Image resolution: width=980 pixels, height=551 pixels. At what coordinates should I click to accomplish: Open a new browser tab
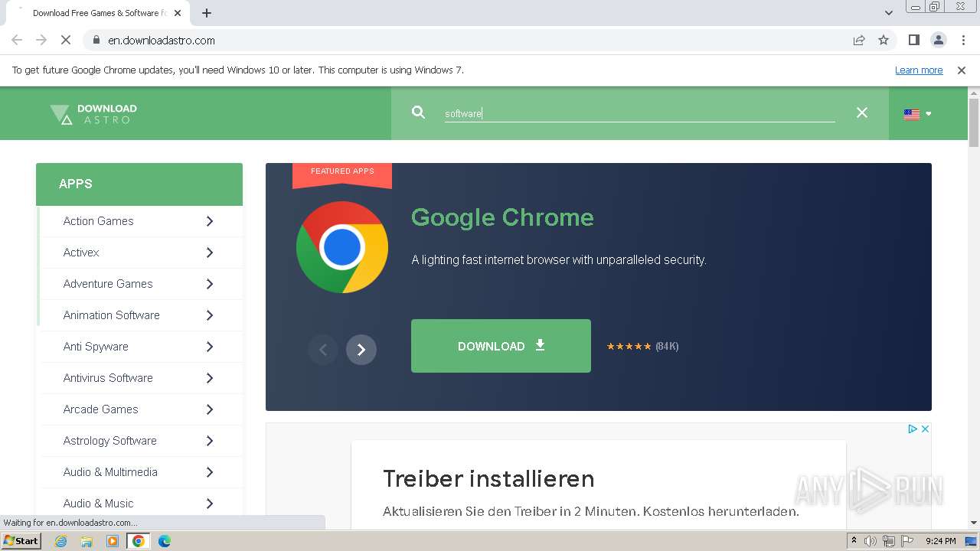[x=206, y=13]
